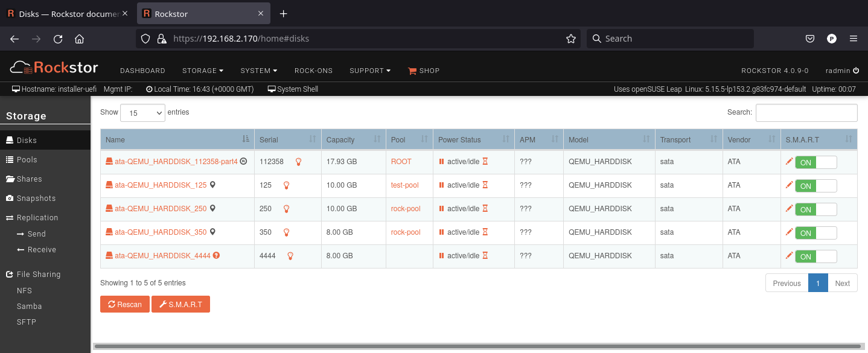
Task: Click the radmin power logout icon
Action: tap(856, 71)
